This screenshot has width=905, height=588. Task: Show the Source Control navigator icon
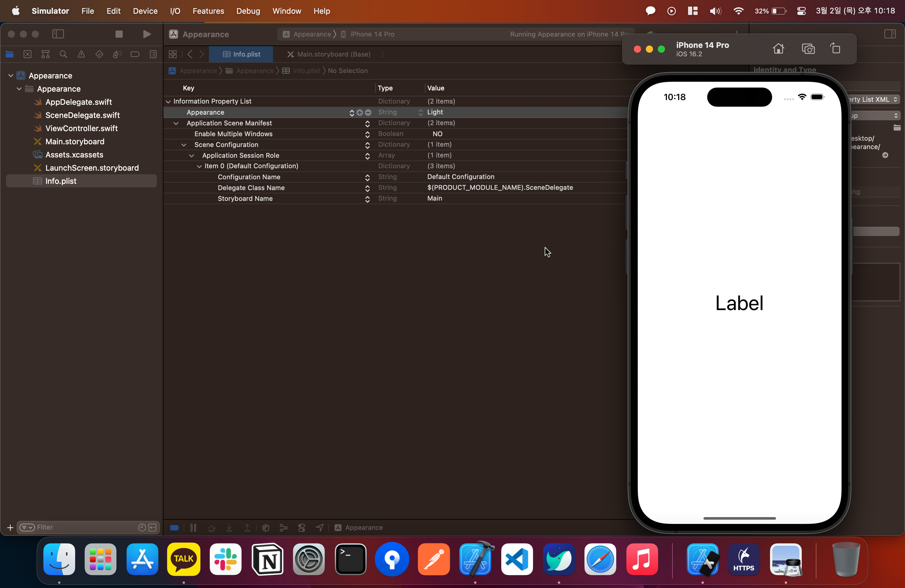tap(27, 54)
